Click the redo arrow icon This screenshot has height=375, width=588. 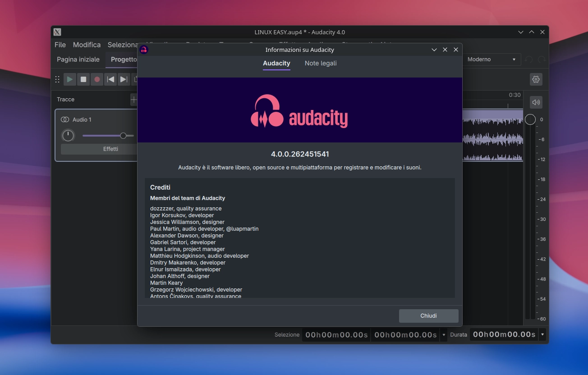click(x=542, y=59)
